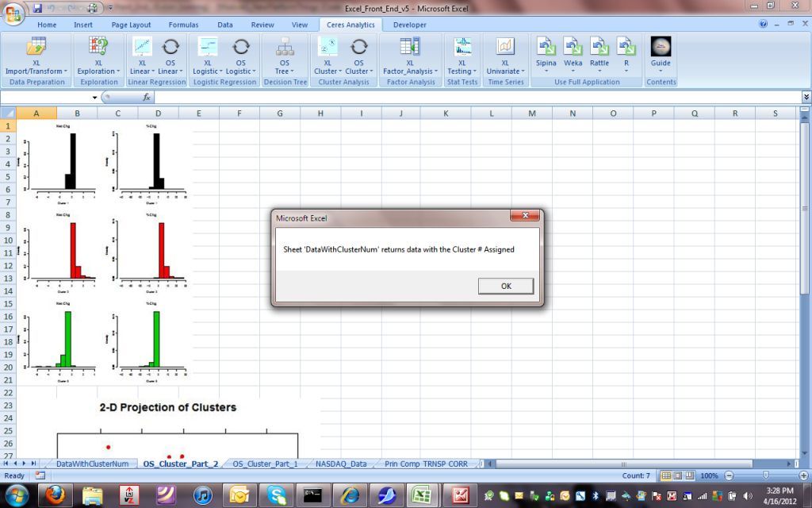Click the taskbar clock 3:28 PM
This screenshot has height=508, width=812.
point(780,491)
